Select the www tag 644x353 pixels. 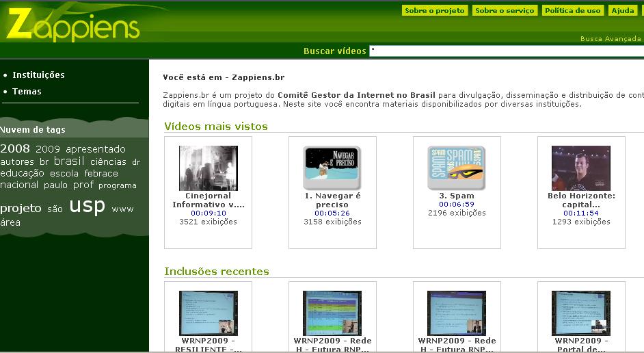pos(122,209)
